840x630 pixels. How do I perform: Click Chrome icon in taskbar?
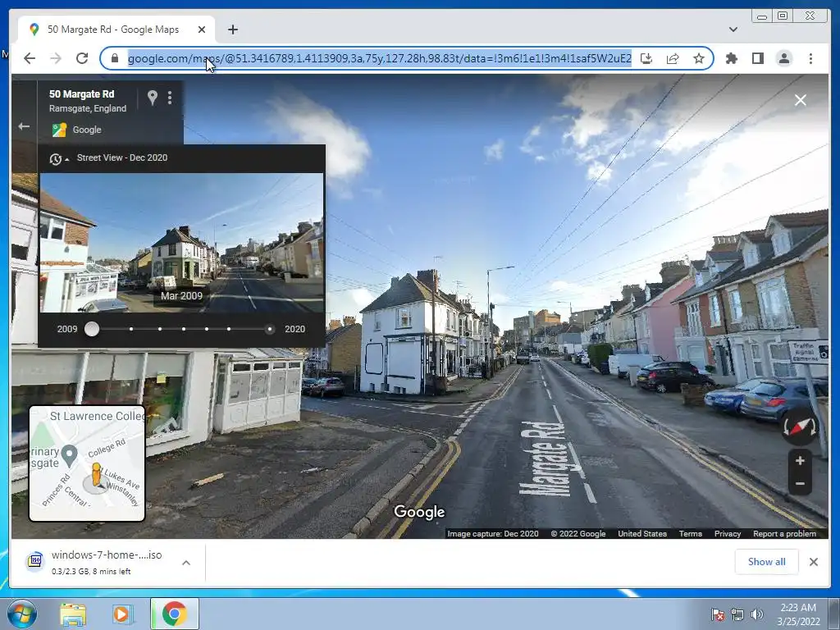175,614
